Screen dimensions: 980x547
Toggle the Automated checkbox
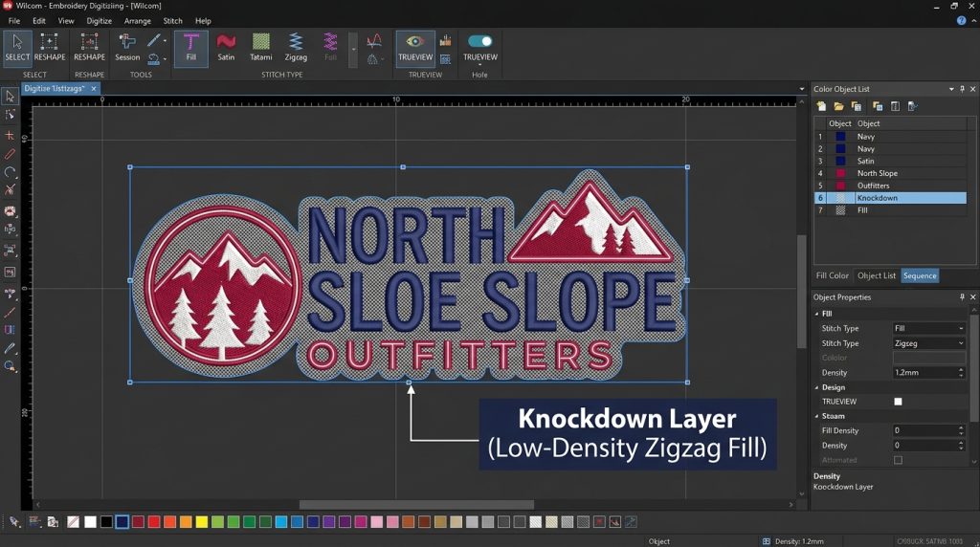click(x=898, y=460)
